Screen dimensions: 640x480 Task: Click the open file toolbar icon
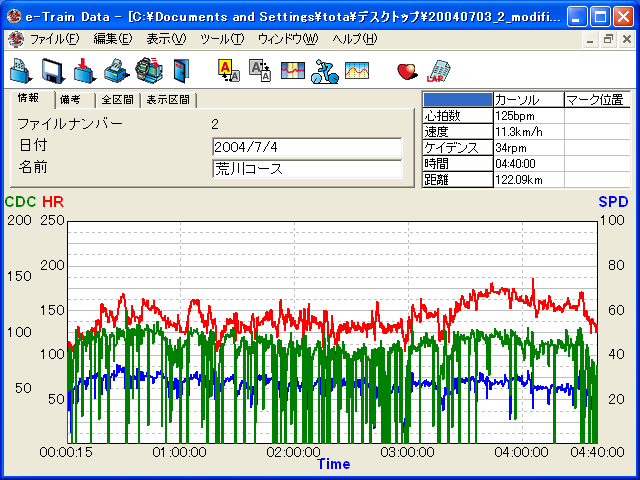pyautogui.click(x=21, y=70)
